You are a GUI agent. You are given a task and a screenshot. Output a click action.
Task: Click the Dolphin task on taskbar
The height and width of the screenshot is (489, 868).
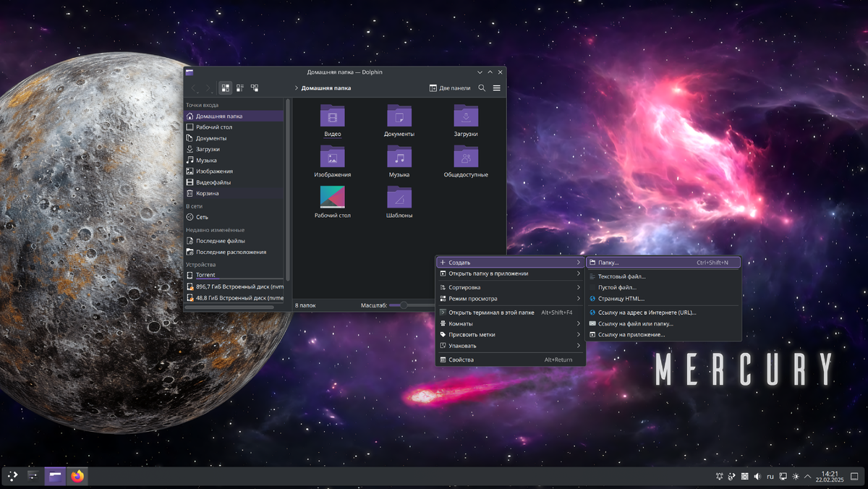tap(55, 476)
